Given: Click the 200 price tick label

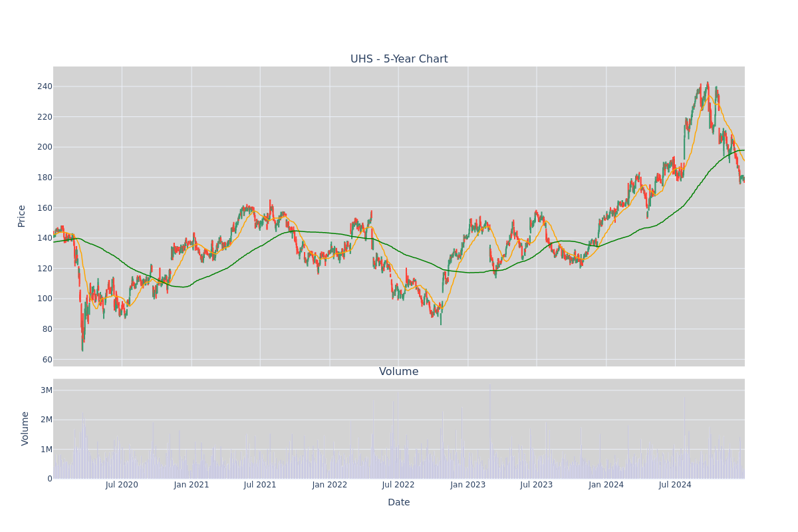Looking at the screenshot, I should click(x=45, y=147).
